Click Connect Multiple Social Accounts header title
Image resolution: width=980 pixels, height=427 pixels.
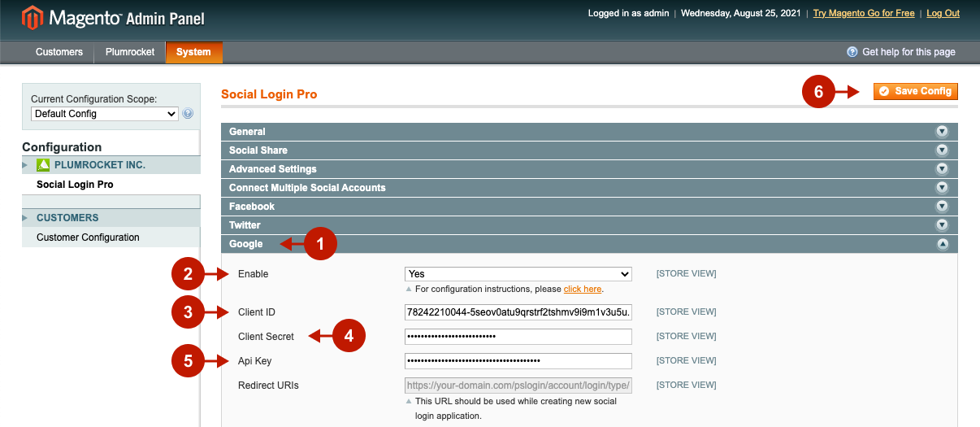pos(307,188)
